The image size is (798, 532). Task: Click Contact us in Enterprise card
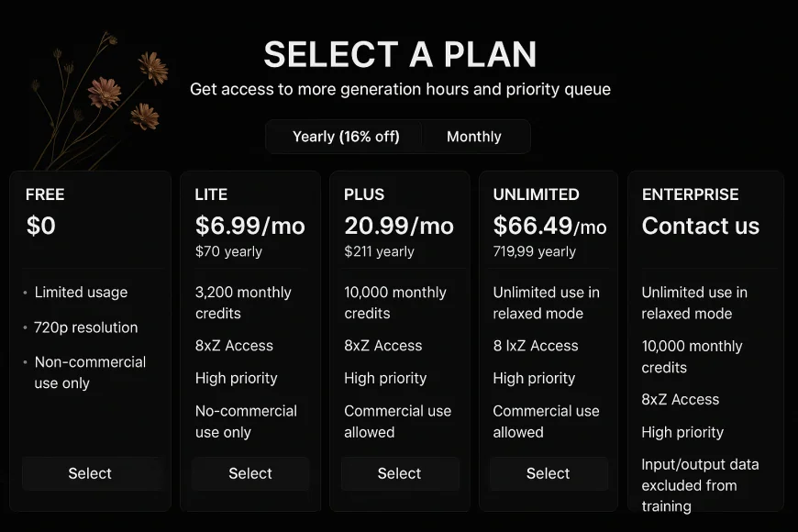pyautogui.click(x=700, y=226)
